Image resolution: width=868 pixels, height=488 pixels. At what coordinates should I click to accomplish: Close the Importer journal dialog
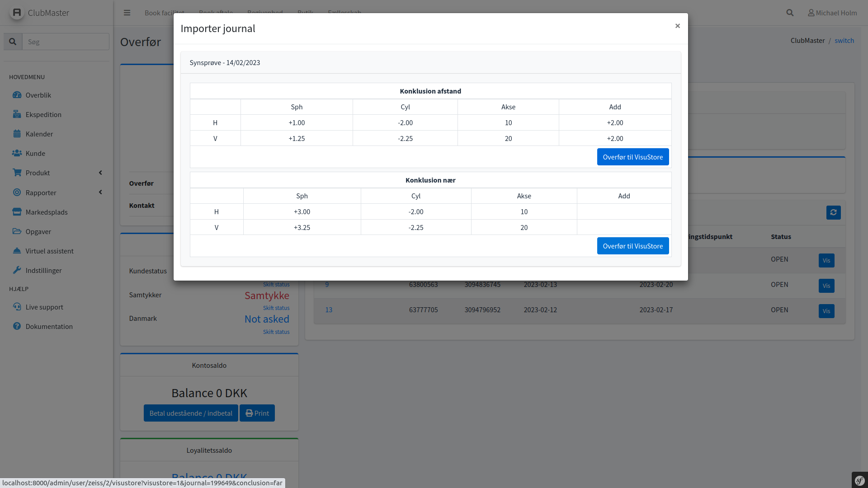677,26
